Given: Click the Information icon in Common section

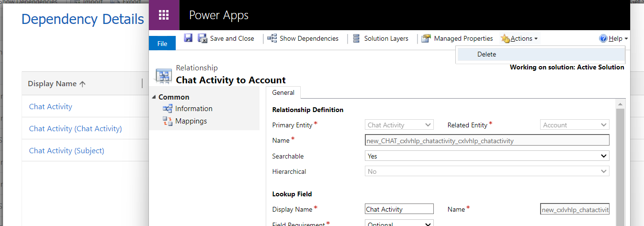Looking at the screenshot, I should [168, 109].
